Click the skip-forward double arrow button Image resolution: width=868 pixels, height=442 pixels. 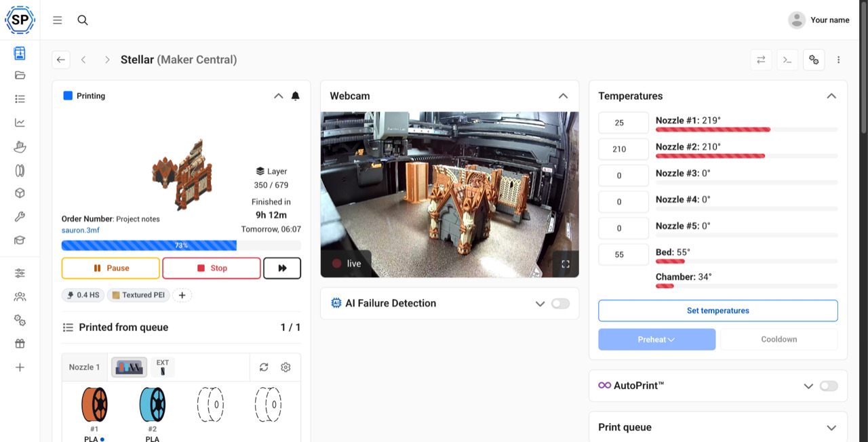[282, 268]
